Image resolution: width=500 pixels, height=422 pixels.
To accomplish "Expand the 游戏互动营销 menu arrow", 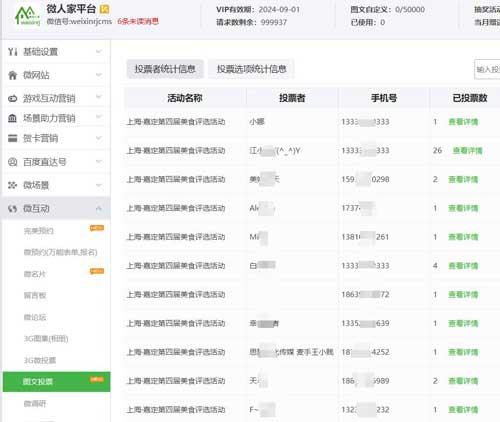I will click(99, 97).
